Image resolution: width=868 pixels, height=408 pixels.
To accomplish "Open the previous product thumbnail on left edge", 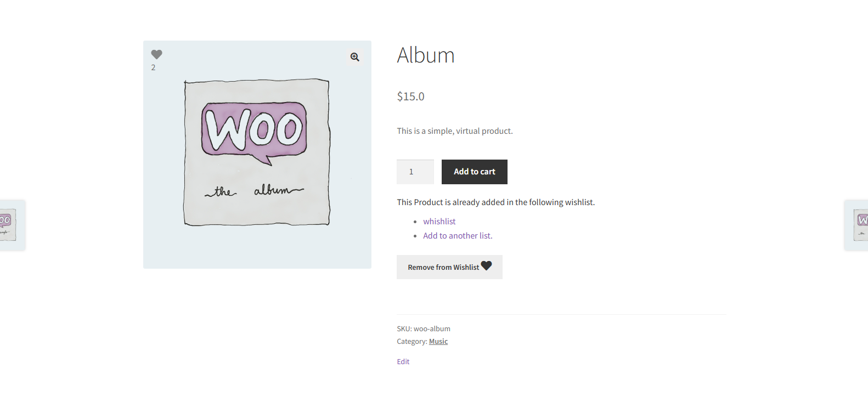I will click(x=8, y=225).
